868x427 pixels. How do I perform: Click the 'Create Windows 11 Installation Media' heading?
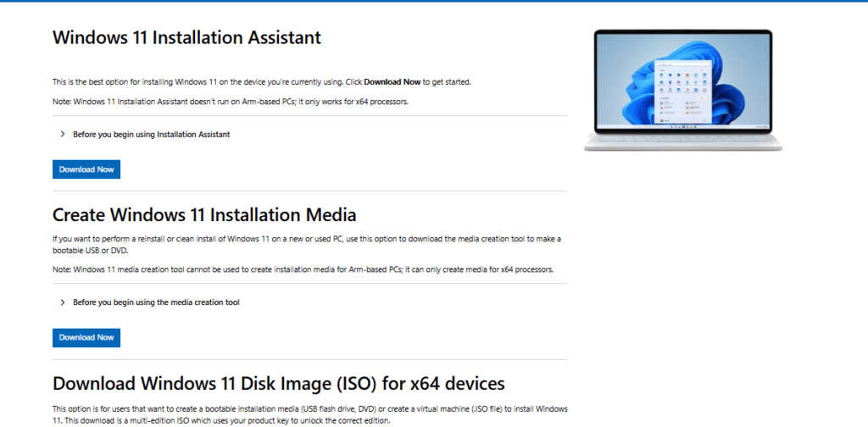[204, 214]
